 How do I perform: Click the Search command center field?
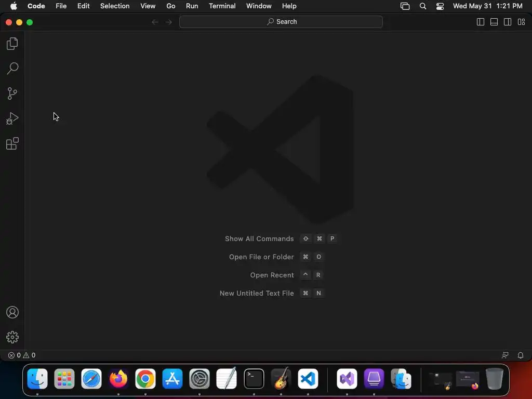point(281,22)
